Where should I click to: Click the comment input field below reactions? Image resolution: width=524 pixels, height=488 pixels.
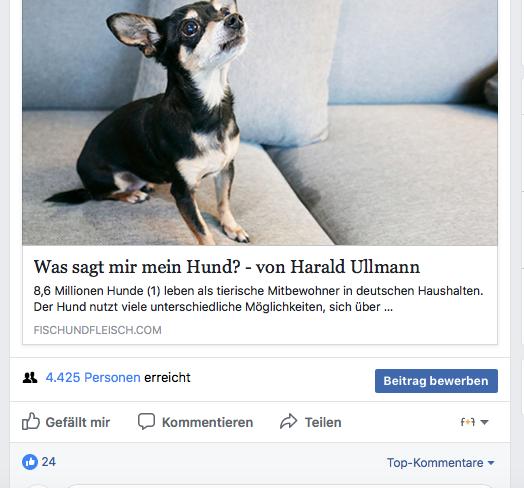pos(280,486)
